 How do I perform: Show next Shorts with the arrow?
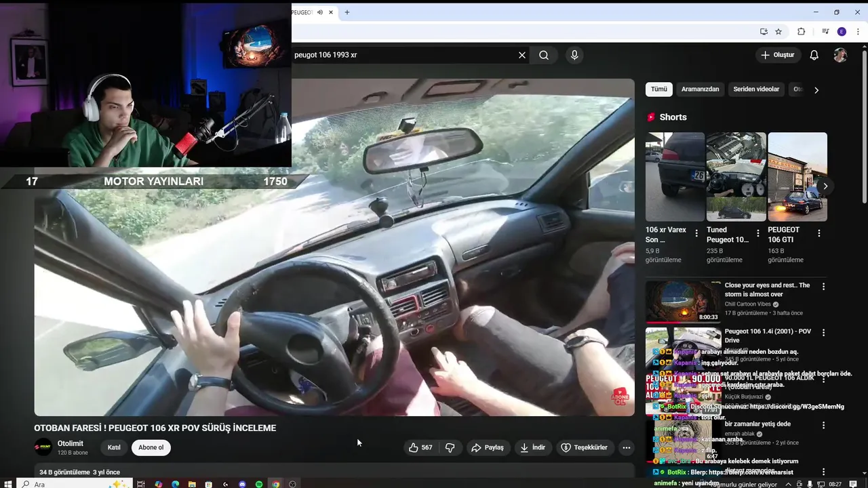click(x=825, y=186)
